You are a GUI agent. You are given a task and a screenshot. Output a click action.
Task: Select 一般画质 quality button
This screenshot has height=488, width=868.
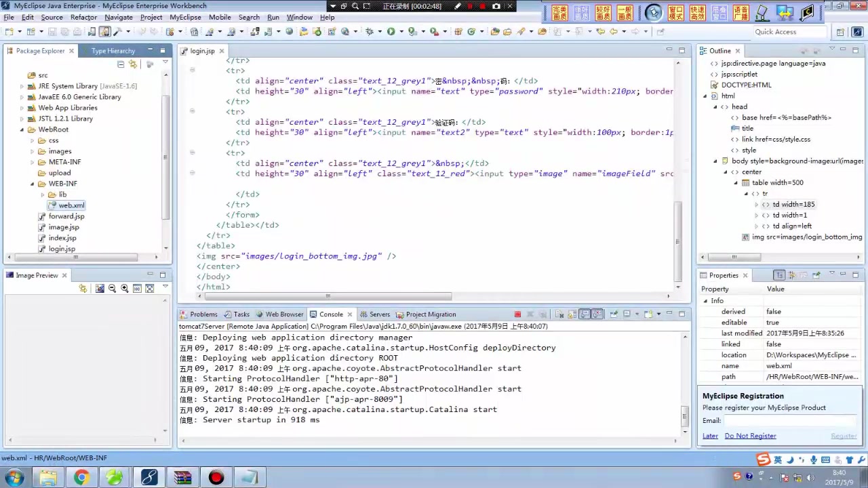(x=625, y=12)
